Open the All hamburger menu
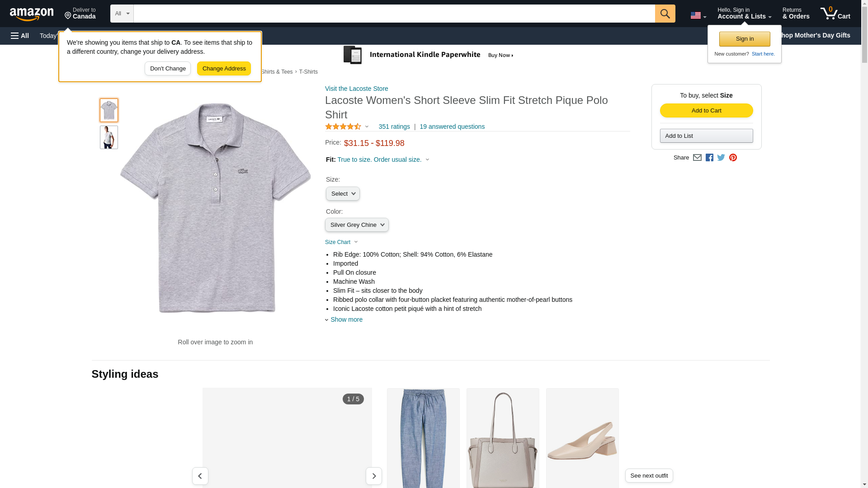This screenshot has width=868, height=488. click(x=20, y=36)
